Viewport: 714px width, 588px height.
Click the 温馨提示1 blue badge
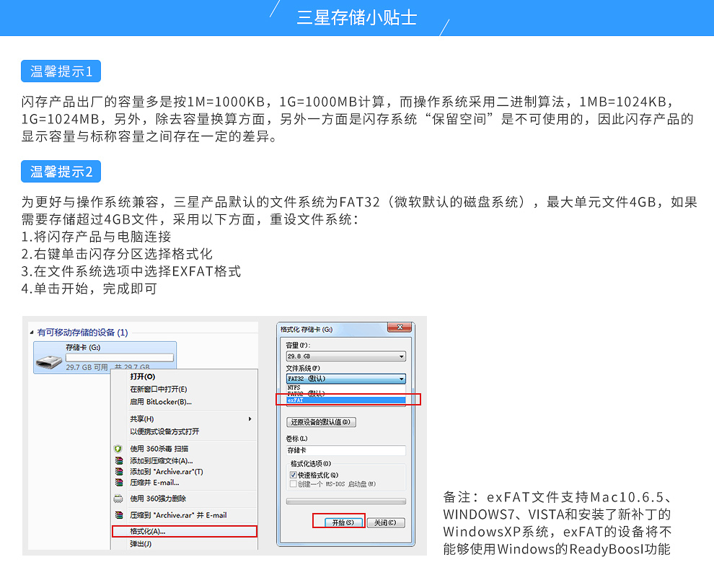click(61, 71)
